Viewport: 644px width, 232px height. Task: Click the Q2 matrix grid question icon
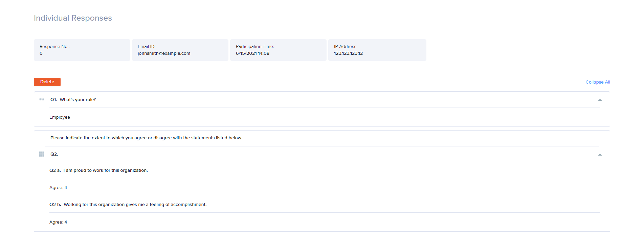coord(42,154)
